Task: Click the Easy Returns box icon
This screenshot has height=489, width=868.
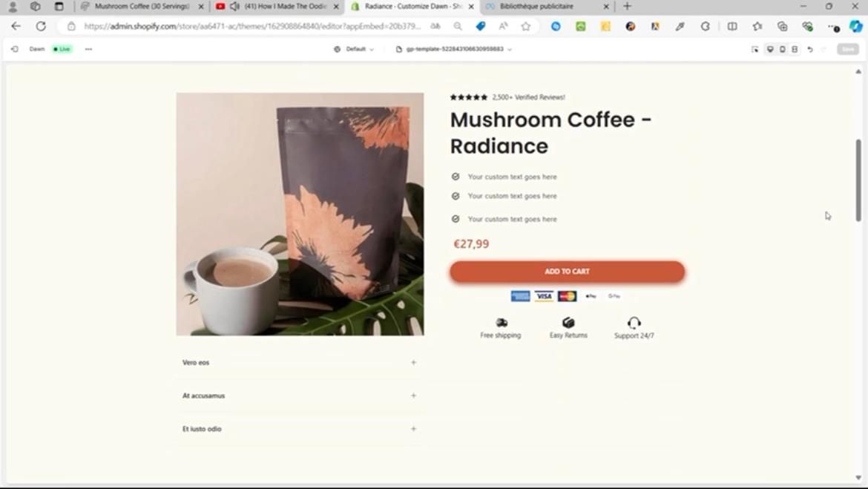Action: pos(568,322)
